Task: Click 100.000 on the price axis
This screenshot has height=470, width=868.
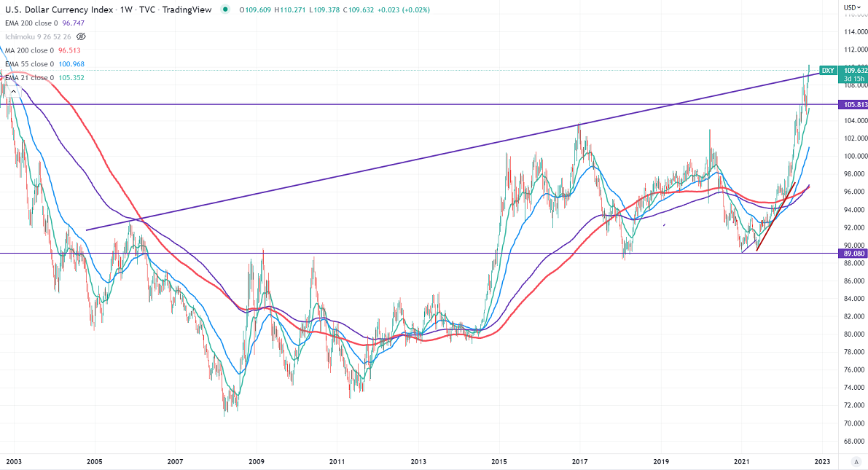Action: point(856,157)
